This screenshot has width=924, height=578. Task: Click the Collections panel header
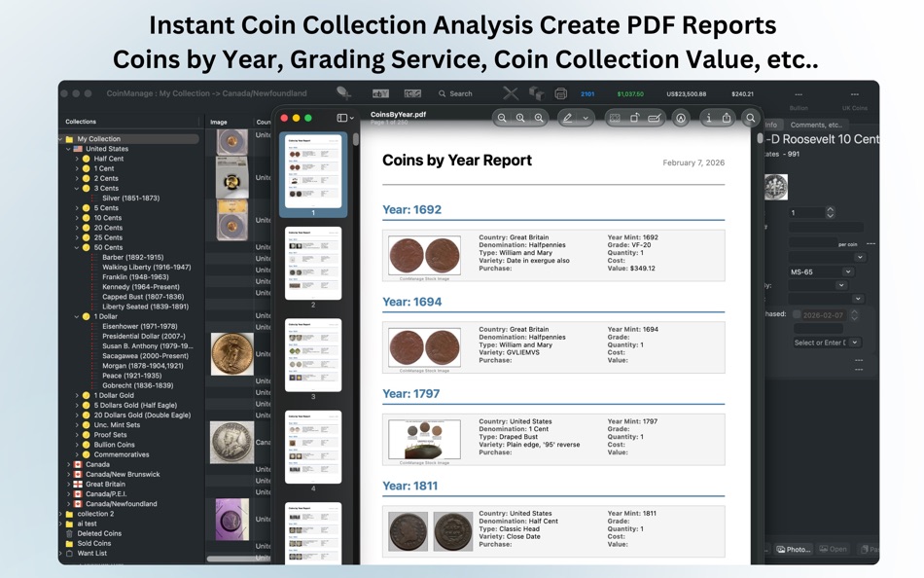click(x=81, y=122)
